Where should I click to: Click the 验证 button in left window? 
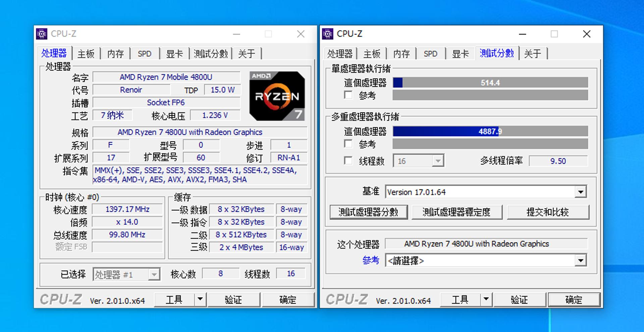point(234,299)
